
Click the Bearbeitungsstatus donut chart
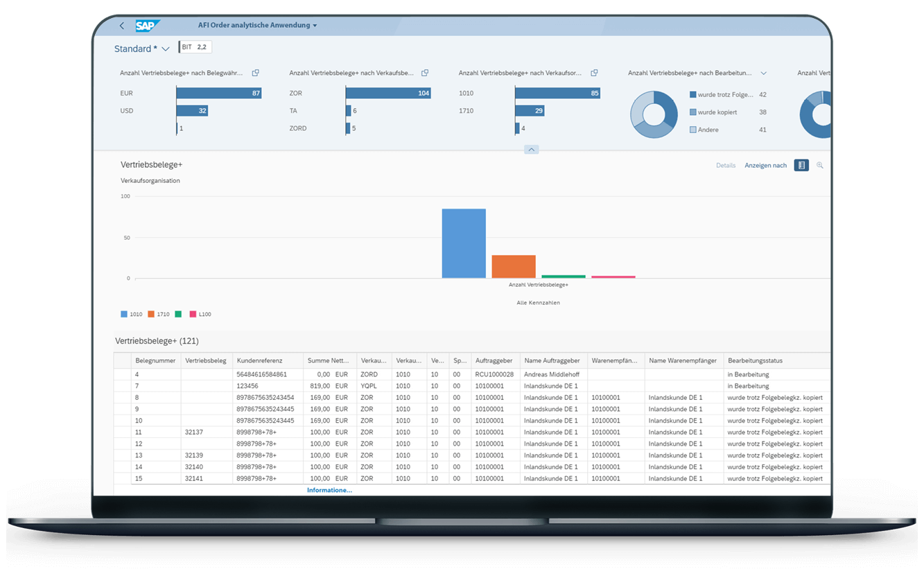(654, 114)
